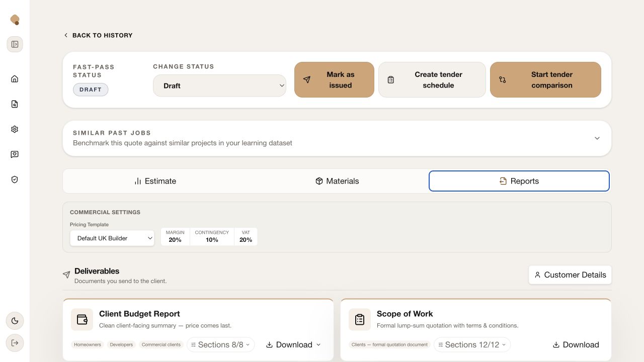
Task: Open the document search icon in the sidebar
Action: click(15, 104)
